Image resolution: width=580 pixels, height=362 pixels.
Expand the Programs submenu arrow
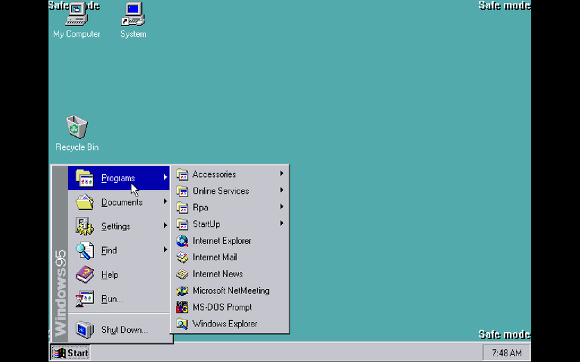(x=165, y=177)
